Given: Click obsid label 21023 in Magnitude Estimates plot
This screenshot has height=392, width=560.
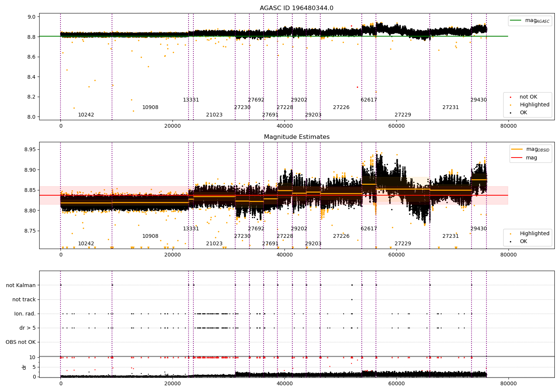Looking at the screenshot, I should [x=214, y=244].
